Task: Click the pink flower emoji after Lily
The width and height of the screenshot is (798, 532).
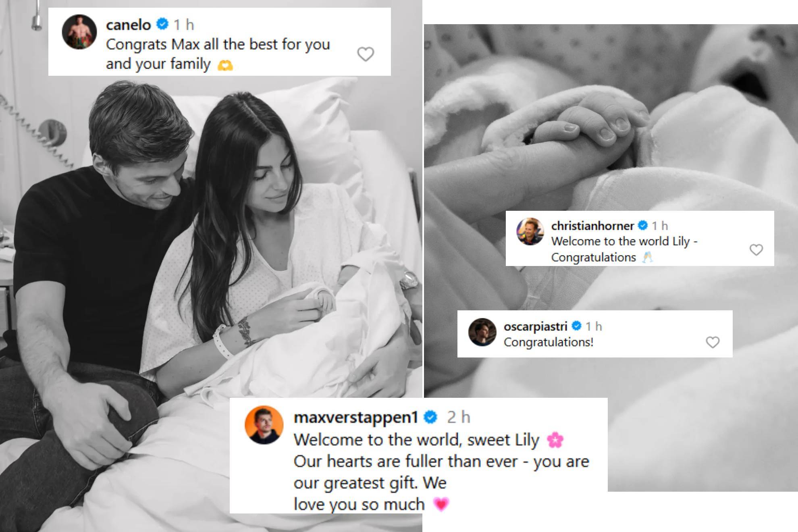Action: click(555, 440)
